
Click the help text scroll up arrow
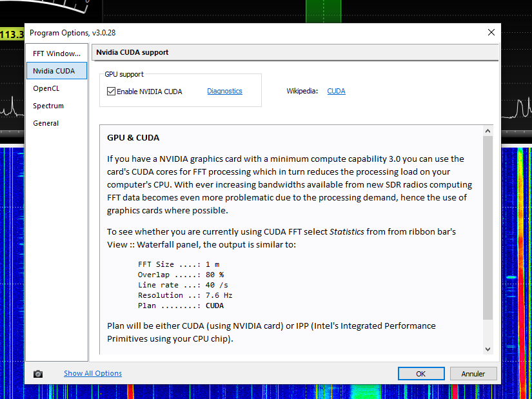(x=488, y=131)
